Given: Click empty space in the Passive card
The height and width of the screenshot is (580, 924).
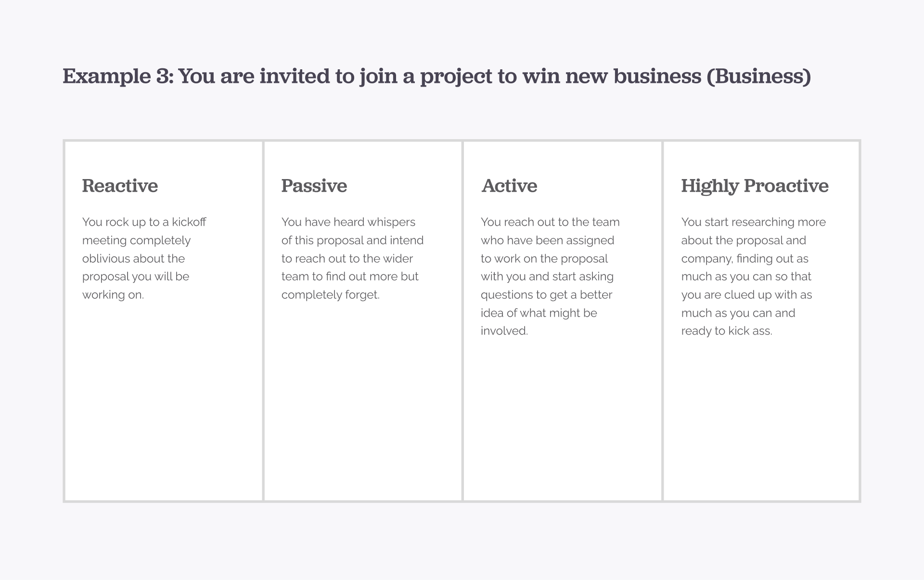Looking at the screenshot, I should tap(363, 409).
